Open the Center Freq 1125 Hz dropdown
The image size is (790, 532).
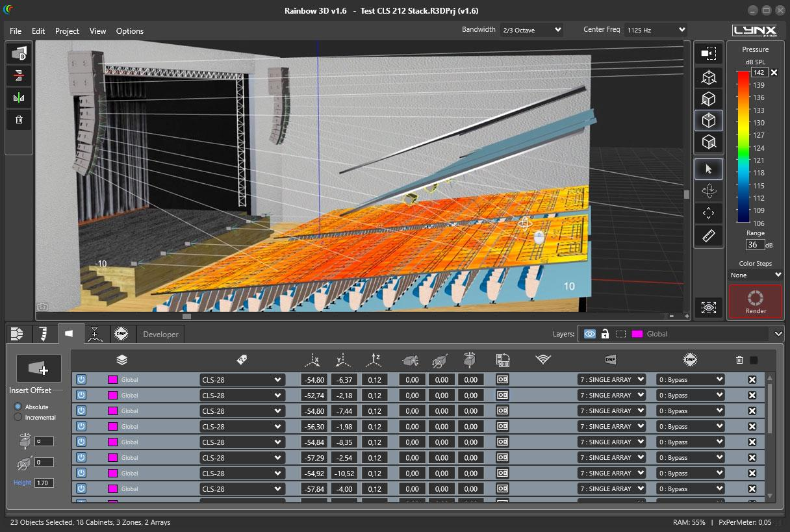tap(655, 30)
